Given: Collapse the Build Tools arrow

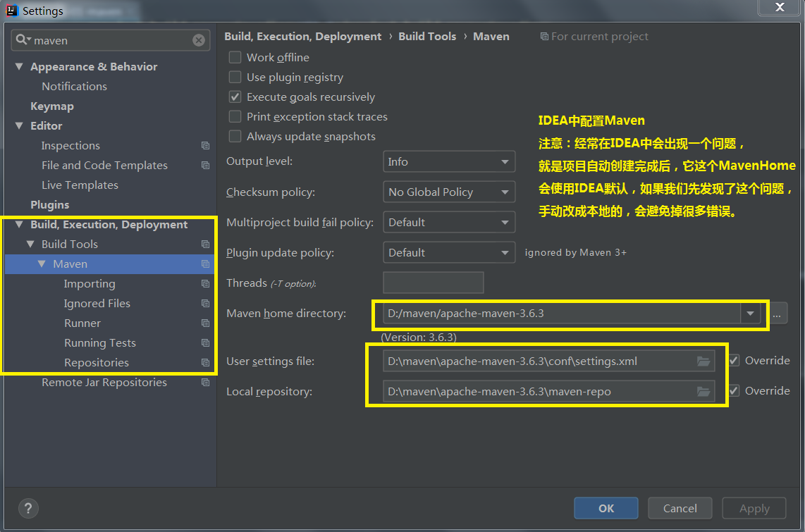Looking at the screenshot, I should click(x=30, y=245).
